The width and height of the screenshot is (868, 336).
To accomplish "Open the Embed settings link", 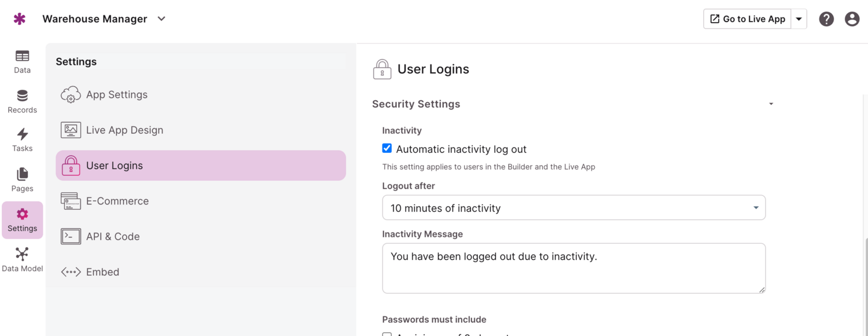I will coord(102,271).
